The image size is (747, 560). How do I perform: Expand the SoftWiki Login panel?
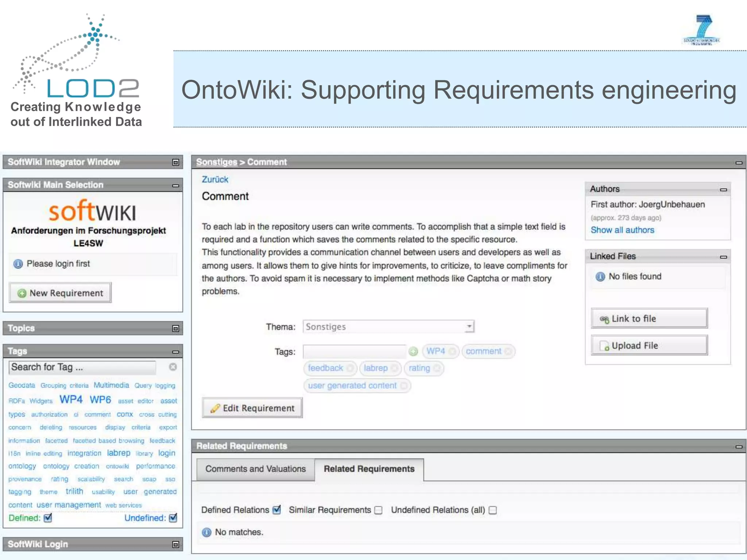click(175, 544)
